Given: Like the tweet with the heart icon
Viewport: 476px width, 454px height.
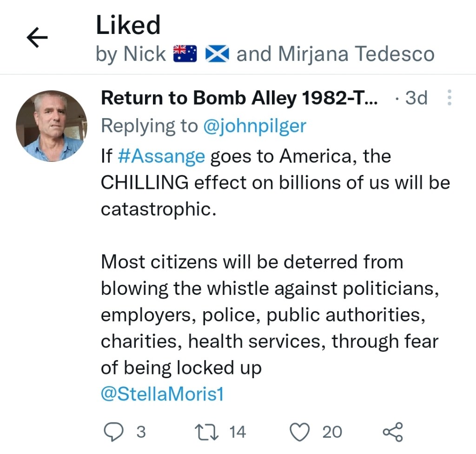Looking at the screenshot, I should pyautogui.click(x=300, y=432).
